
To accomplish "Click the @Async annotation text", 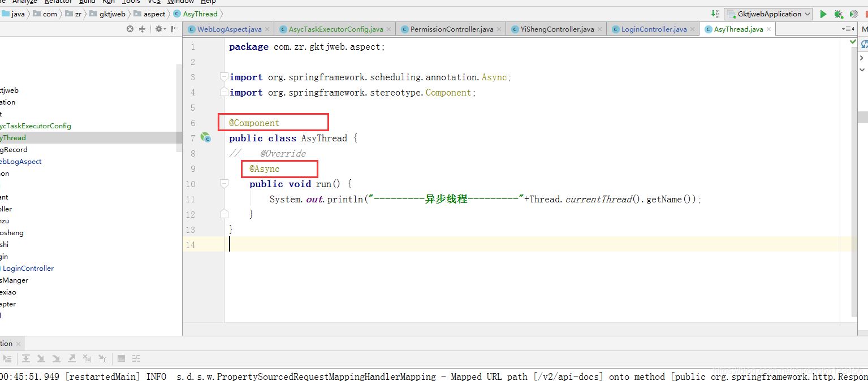I will (x=265, y=168).
